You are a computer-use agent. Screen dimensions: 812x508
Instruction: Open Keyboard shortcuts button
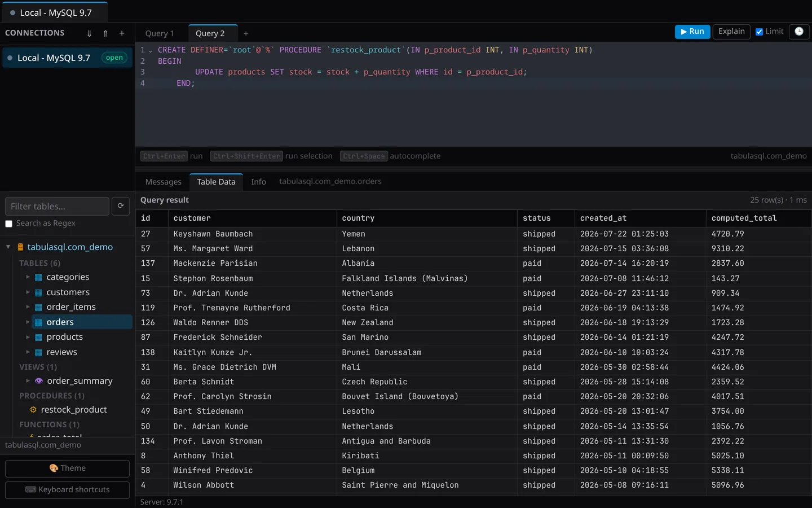tap(67, 490)
